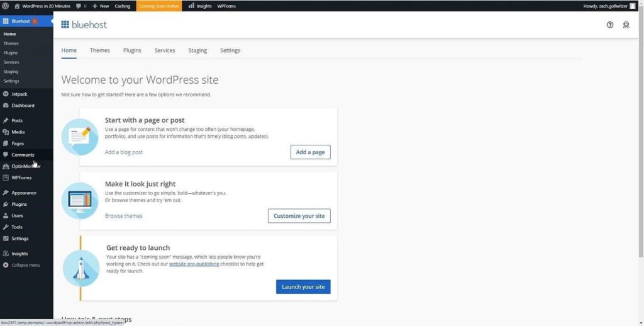Click the Plugins plug icon in sidebar
Viewport: 644px width, 326px height.
tap(6, 205)
